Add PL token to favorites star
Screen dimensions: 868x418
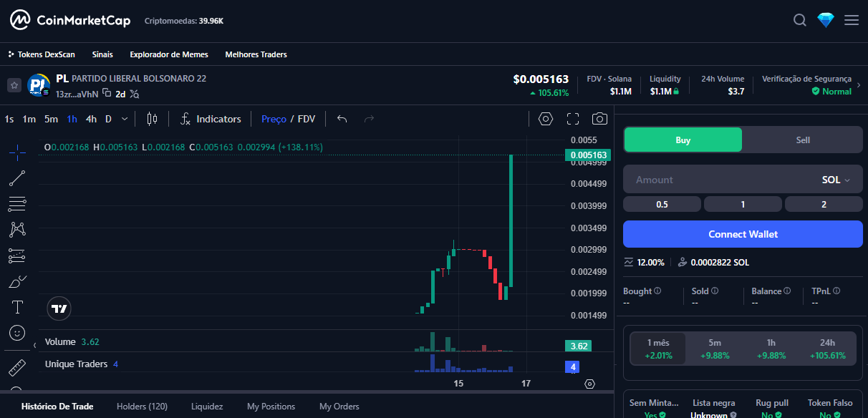[14, 85]
